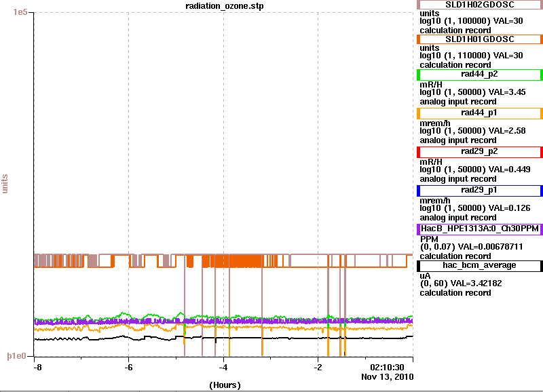This screenshot has width=543, height=392.
Task: Click the (Hours) x-axis label
Action: pyautogui.click(x=225, y=385)
